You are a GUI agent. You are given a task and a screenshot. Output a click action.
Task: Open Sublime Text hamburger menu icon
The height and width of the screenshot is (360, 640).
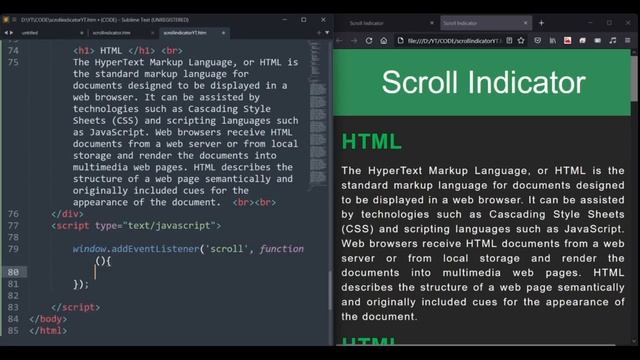point(14,20)
